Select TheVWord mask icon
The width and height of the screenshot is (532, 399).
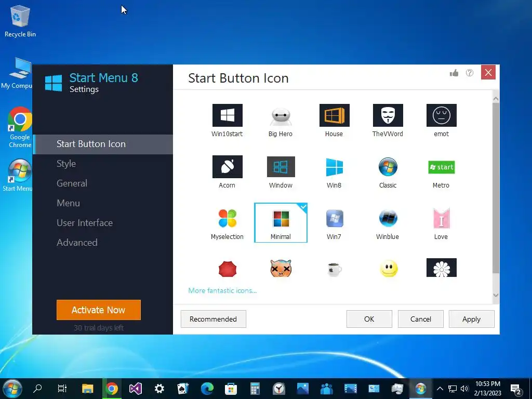point(388,115)
